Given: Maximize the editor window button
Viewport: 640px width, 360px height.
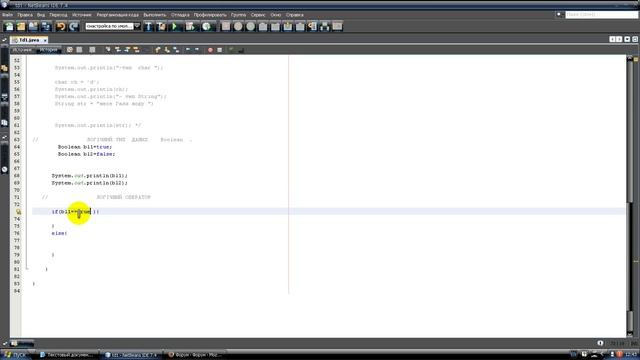Looking at the screenshot, I should [x=635, y=39].
